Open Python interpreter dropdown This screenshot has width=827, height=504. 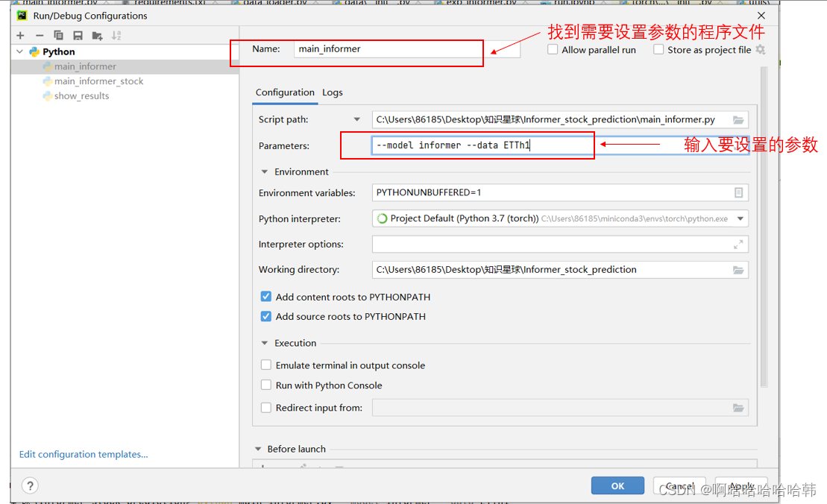740,218
